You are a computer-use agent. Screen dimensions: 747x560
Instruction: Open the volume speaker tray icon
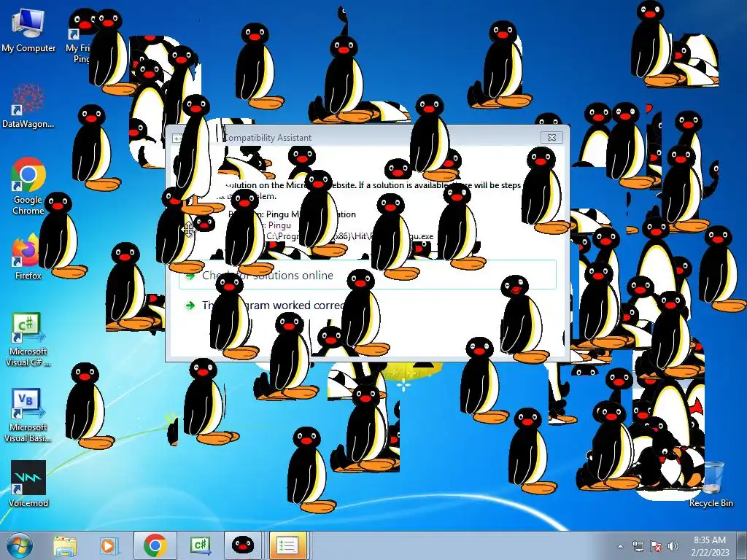(673, 546)
